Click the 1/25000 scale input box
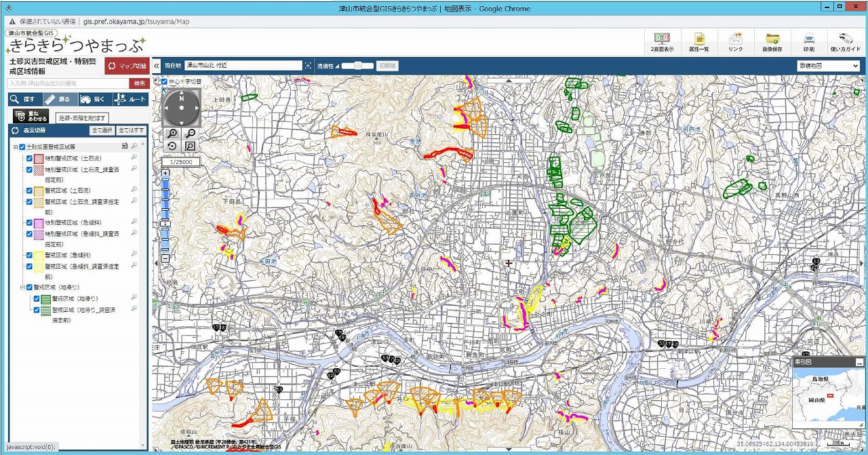 pyautogui.click(x=181, y=161)
